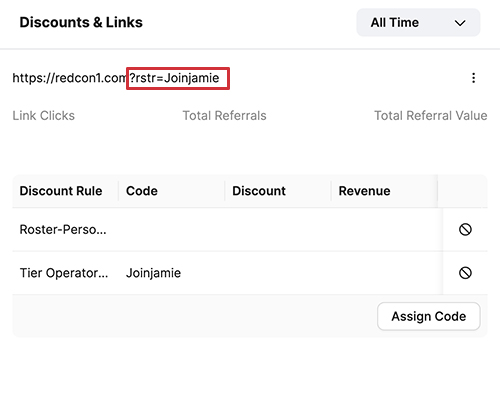The width and height of the screenshot is (500, 400).
Task: Click the Assign Code button
Action: click(429, 316)
